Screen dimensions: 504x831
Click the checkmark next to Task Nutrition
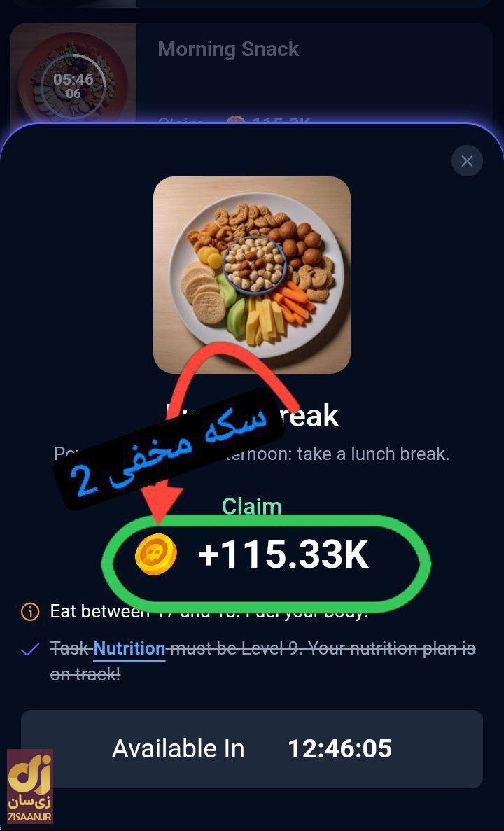click(29, 649)
